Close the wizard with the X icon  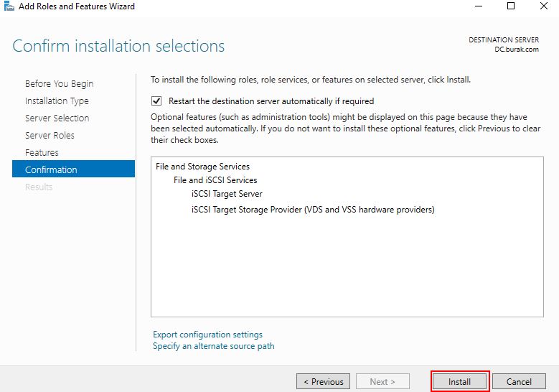pyautogui.click(x=544, y=6)
